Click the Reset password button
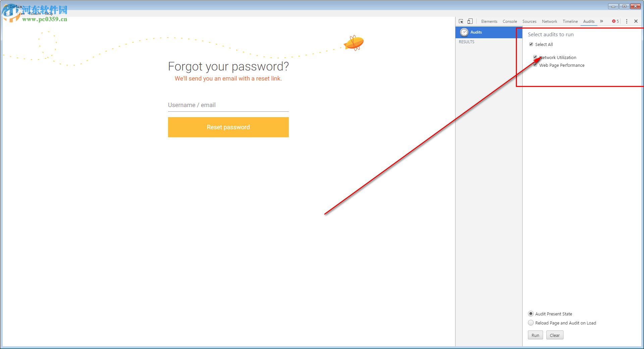The width and height of the screenshot is (644, 349). [x=228, y=127]
